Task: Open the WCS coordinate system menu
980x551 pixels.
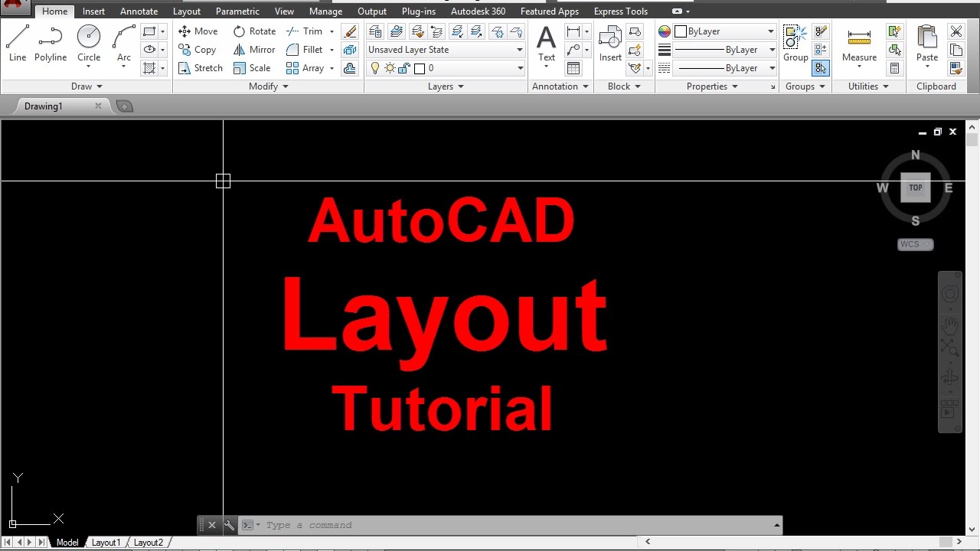Action: click(915, 244)
